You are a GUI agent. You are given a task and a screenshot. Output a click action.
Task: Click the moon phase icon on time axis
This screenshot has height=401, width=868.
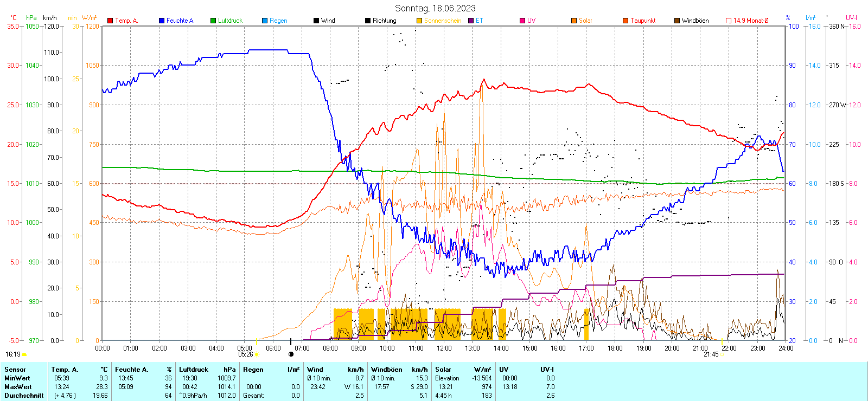tap(291, 354)
